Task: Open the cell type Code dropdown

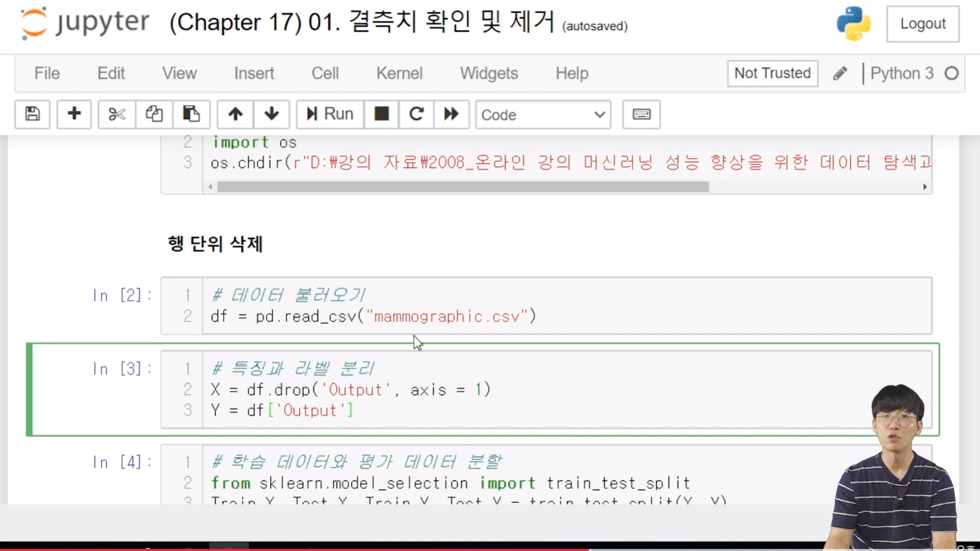Action: (543, 115)
